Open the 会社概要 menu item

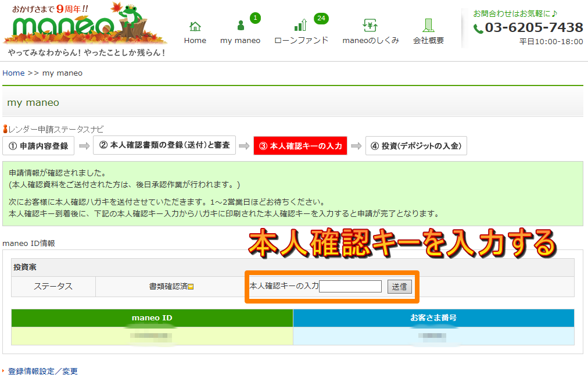(428, 40)
